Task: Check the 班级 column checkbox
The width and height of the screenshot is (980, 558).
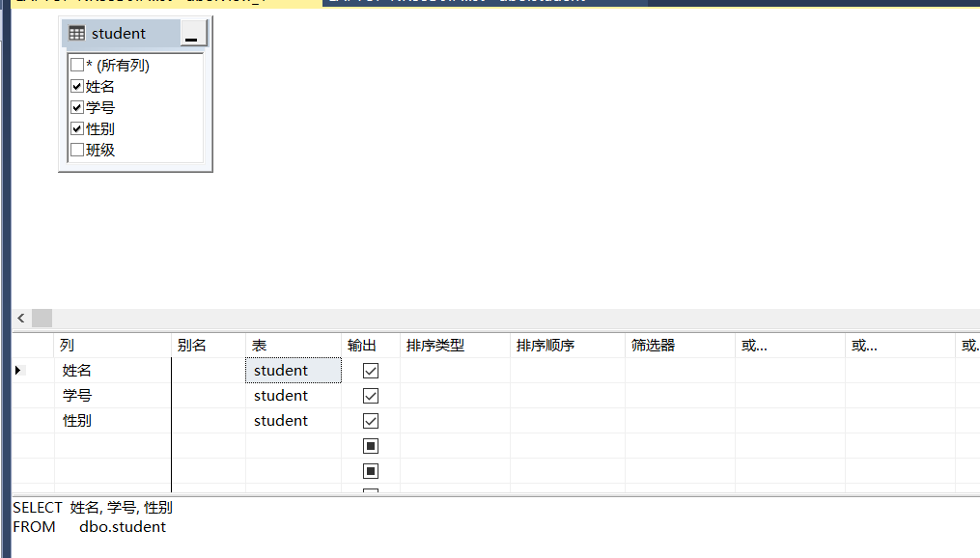Action: click(77, 150)
